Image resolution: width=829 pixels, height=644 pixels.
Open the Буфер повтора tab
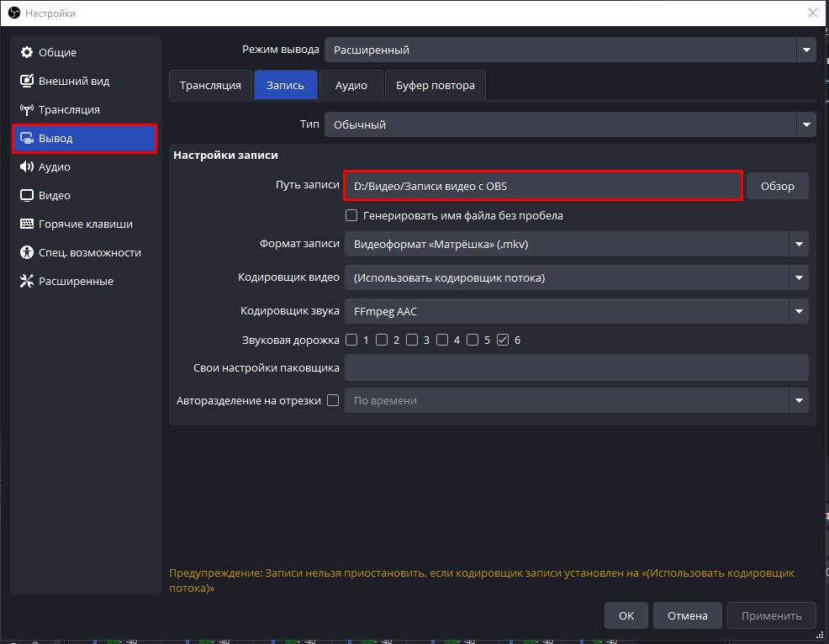click(x=435, y=86)
